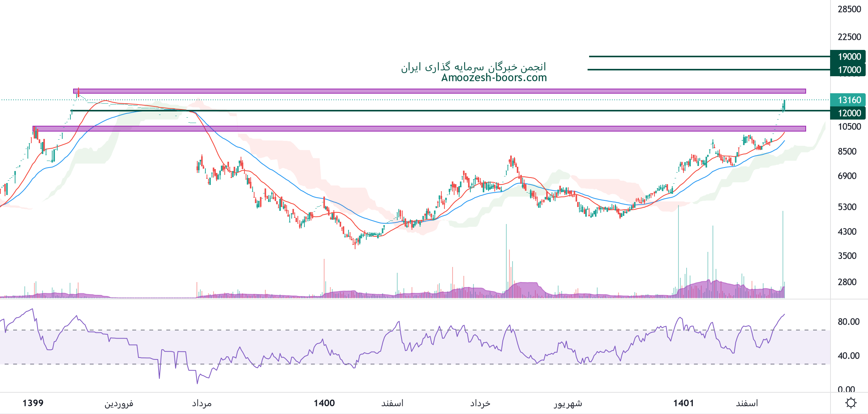868x414 pixels.
Task: Select the 1399 year label on time axis
Action: [33, 403]
